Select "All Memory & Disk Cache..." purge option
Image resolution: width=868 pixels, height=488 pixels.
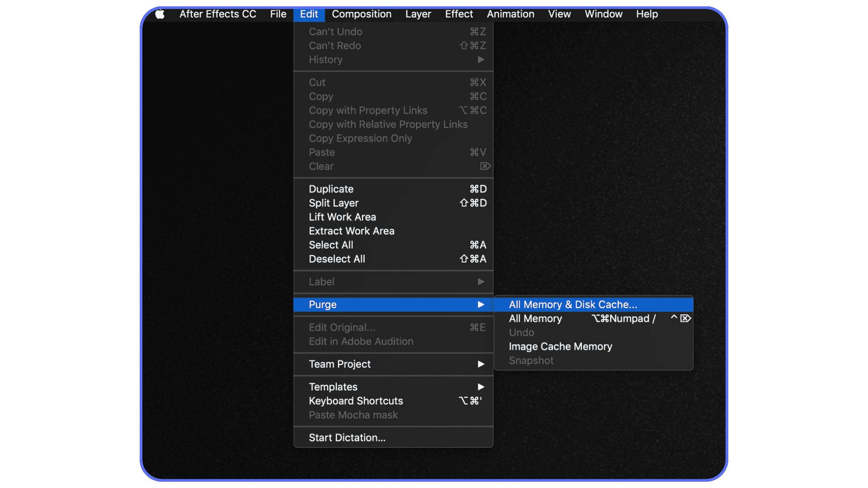572,304
